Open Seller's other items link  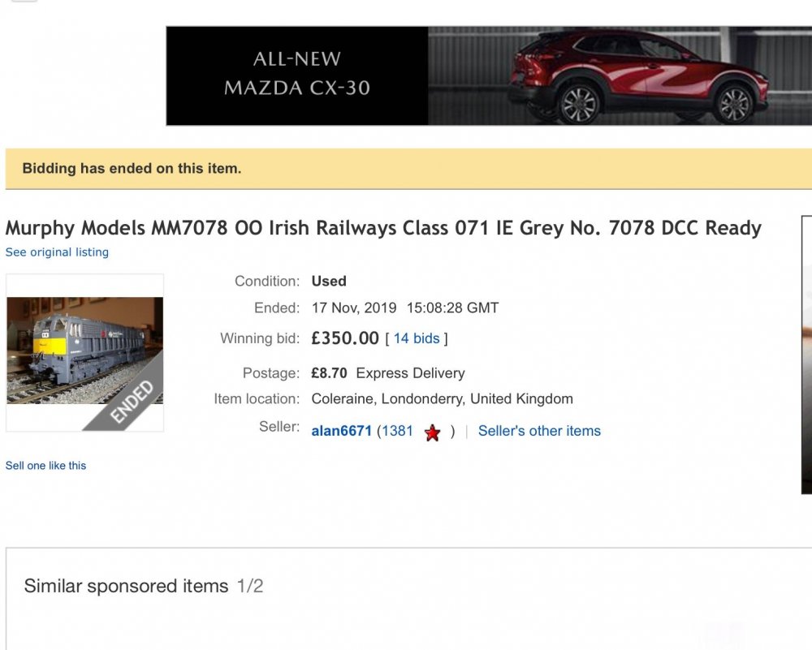pos(539,431)
